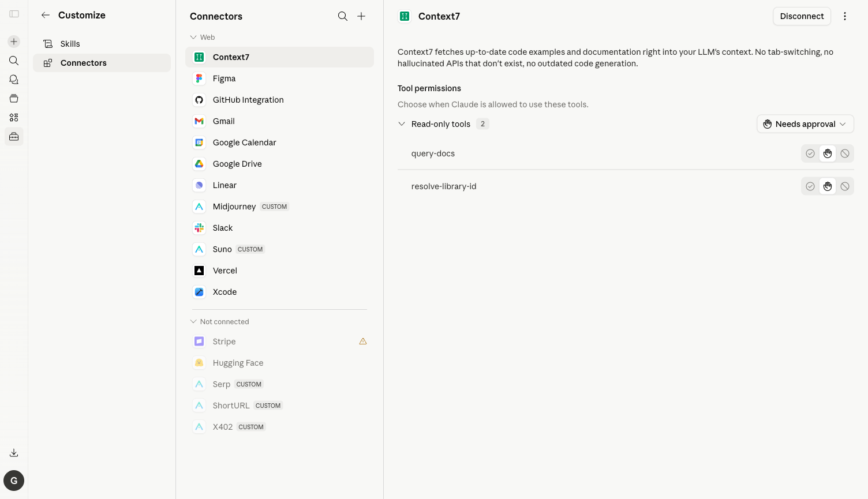Collapse the Read-only tools section
This screenshot has height=499, width=868.
click(402, 124)
